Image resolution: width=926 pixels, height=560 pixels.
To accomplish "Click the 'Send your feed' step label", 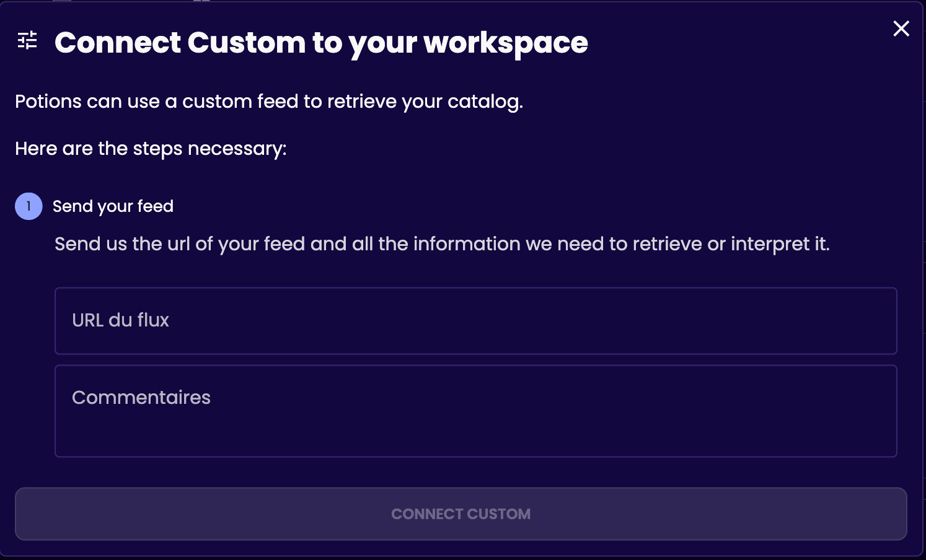I will coord(113,206).
